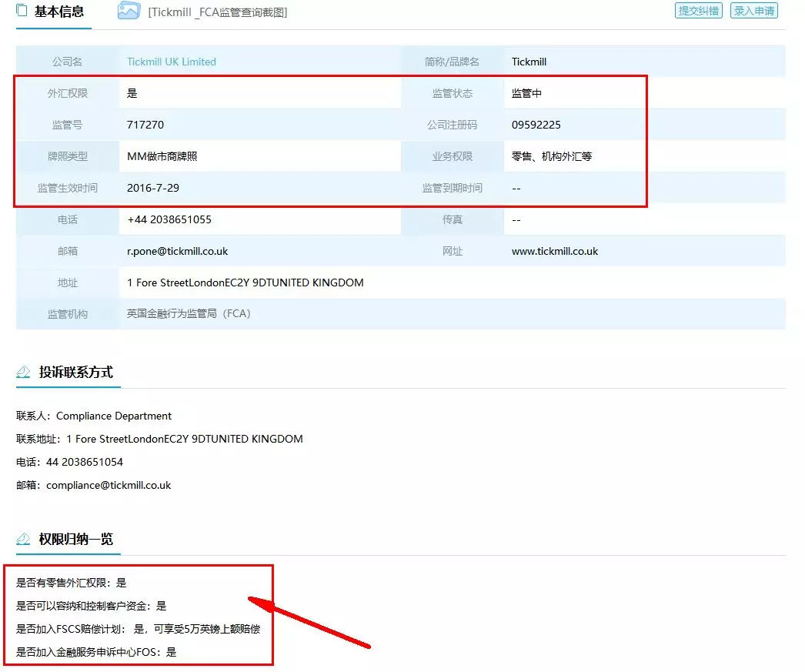
Task: Click the website www.tickmill.co.uk
Action: pyautogui.click(x=555, y=251)
